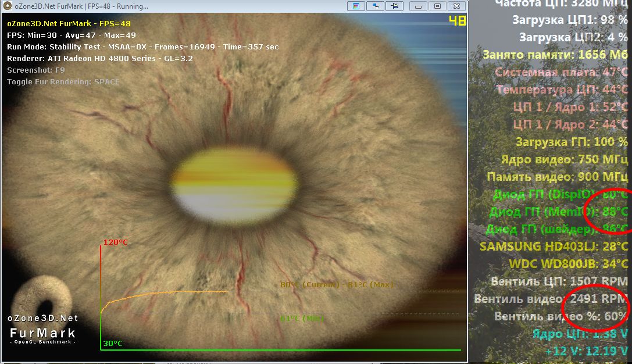Maximize the FurMark window
Viewport: 632px width, 364px height.
437,6
